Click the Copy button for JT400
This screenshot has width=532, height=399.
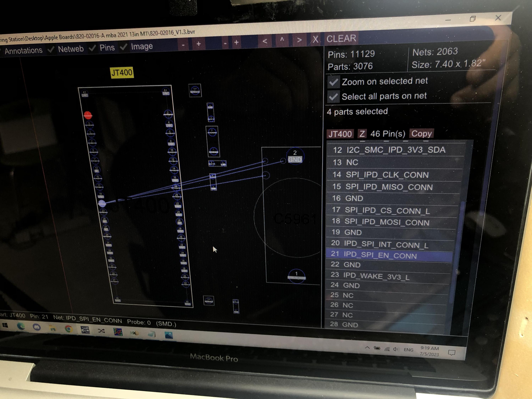[421, 134]
